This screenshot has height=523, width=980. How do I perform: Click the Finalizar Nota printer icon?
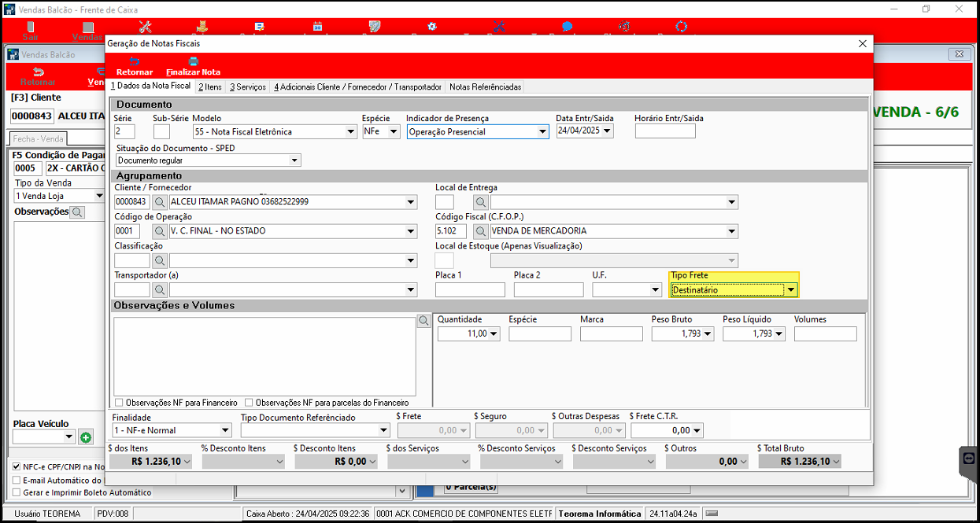193,61
